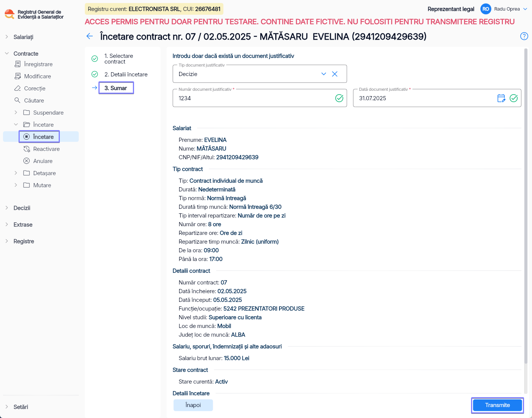The width and height of the screenshot is (532, 418).
Task: Expand the Decizii sidebar section
Action: coord(7,208)
